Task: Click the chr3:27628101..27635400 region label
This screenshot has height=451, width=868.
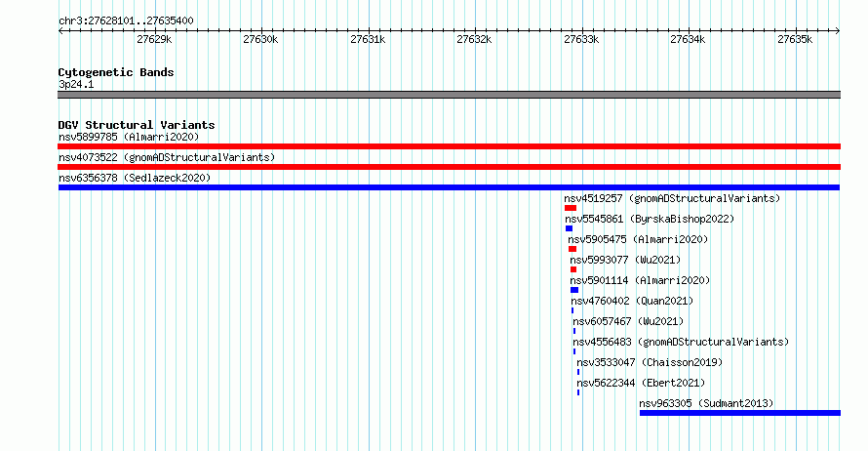Action: click(126, 21)
